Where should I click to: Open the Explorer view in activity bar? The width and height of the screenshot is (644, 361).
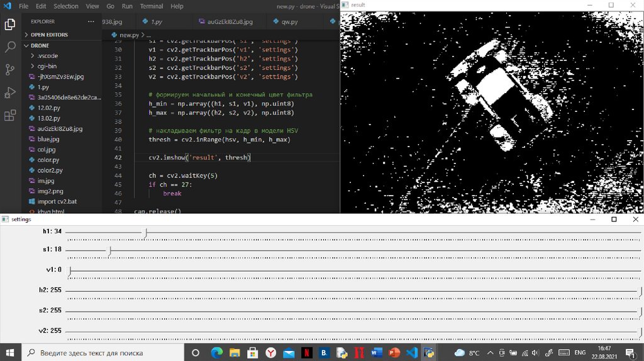(x=10, y=25)
